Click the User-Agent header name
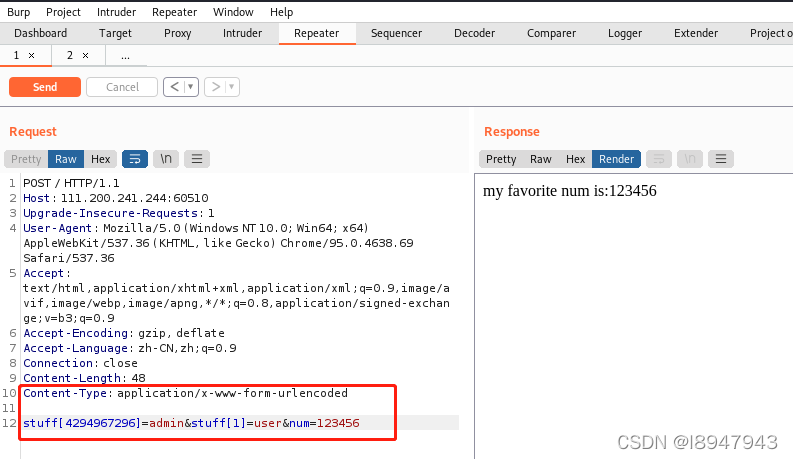This screenshot has width=793, height=459. point(57,228)
